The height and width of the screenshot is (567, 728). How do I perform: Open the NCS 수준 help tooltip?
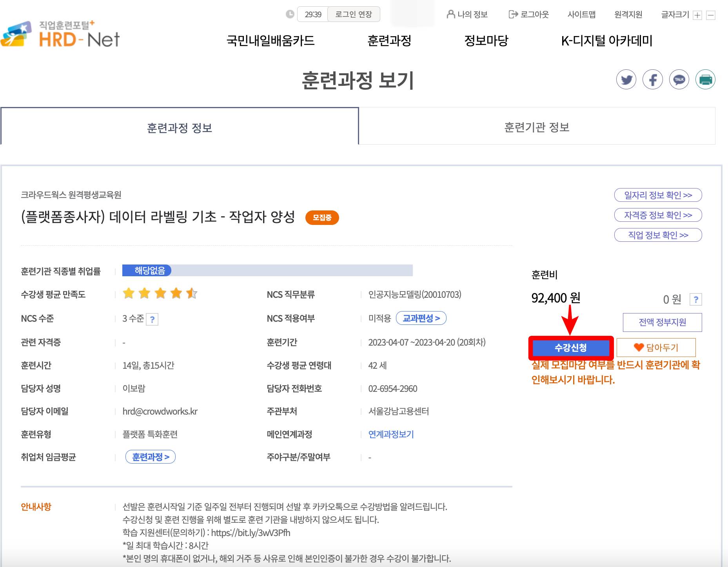pos(152,319)
